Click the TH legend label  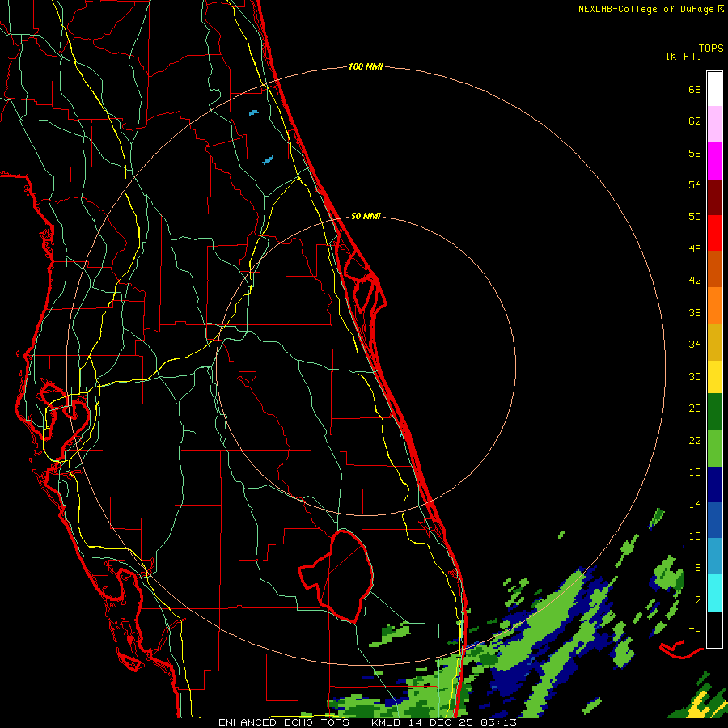pyautogui.click(x=695, y=632)
